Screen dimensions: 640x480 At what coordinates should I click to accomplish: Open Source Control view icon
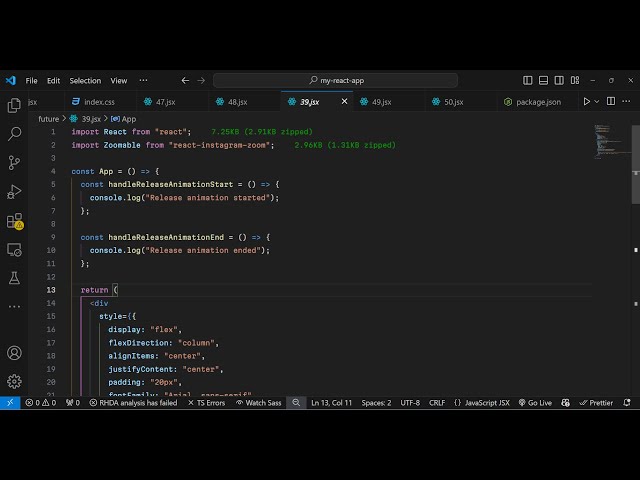[14, 162]
